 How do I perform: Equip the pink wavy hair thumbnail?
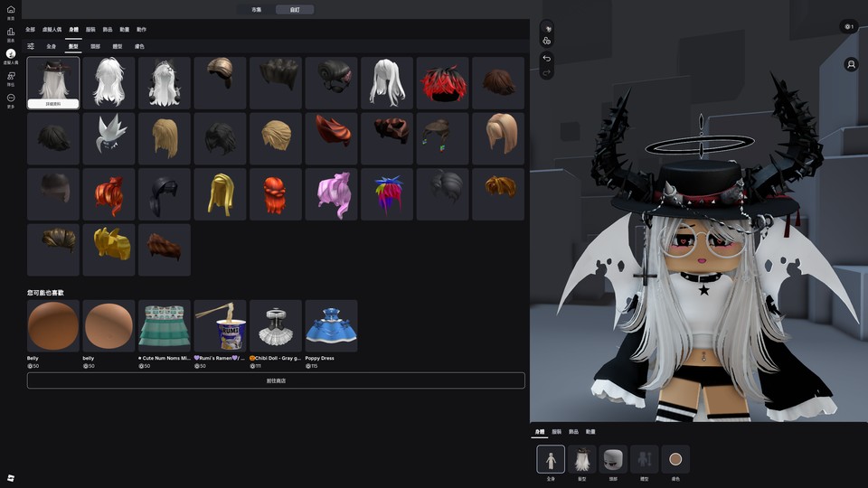point(331,194)
